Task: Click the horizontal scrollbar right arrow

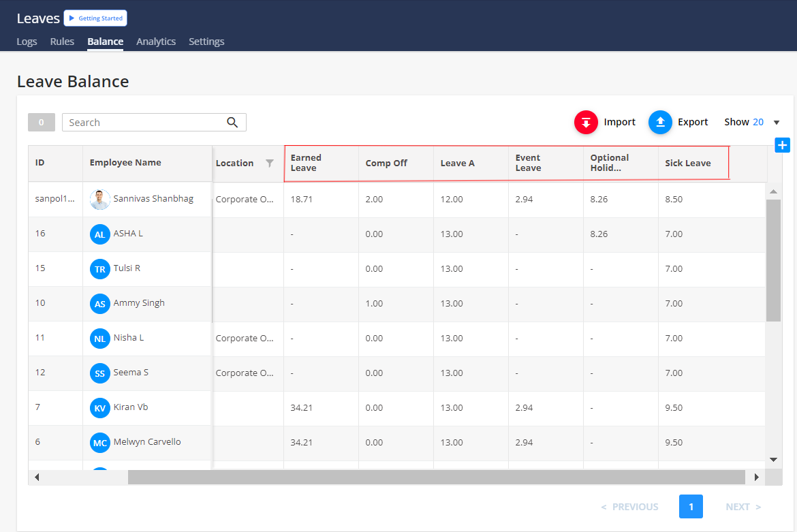Action: (756, 478)
